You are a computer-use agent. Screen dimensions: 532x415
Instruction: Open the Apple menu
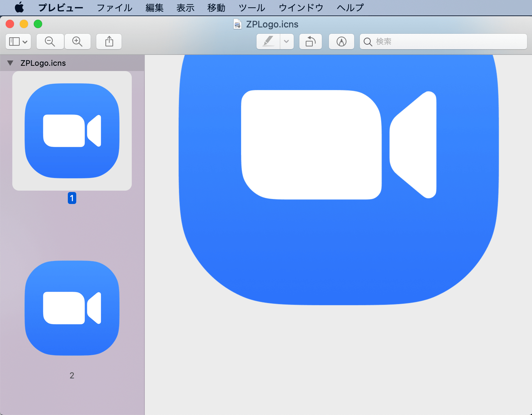19,7
